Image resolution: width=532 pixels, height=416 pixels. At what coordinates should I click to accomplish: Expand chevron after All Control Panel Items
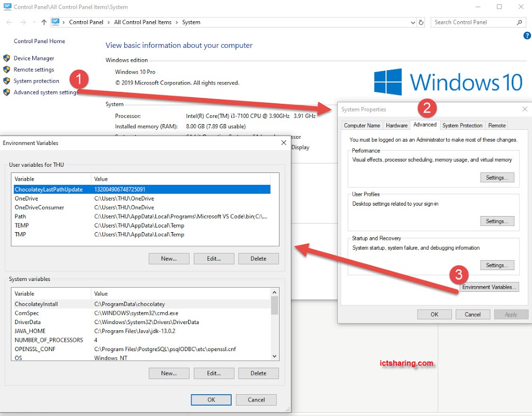point(177,22)
